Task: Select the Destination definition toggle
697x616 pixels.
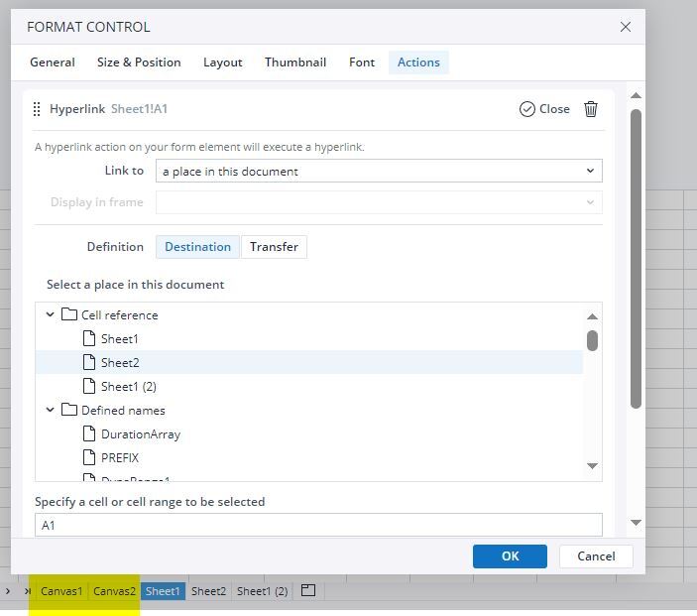Action: 197,247
